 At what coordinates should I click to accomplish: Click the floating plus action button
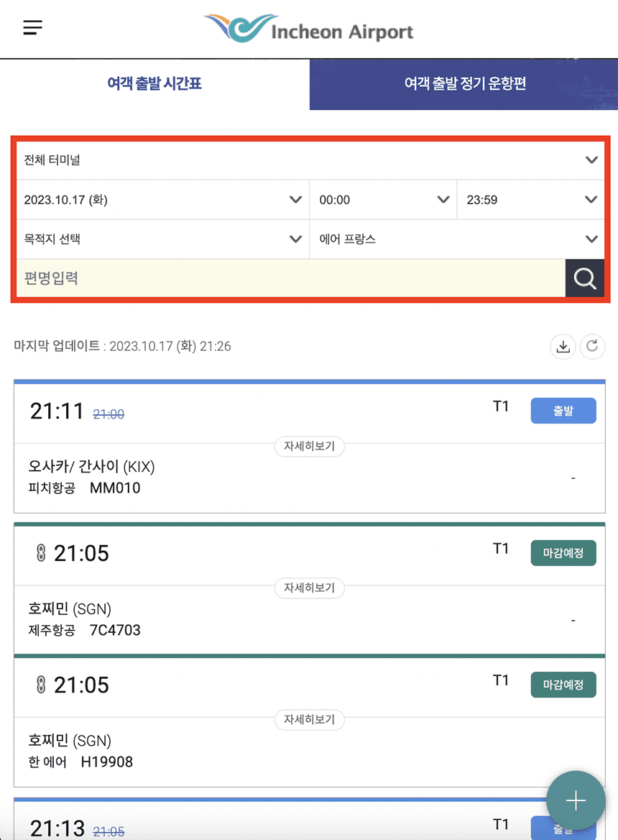(x=575, y=800)
